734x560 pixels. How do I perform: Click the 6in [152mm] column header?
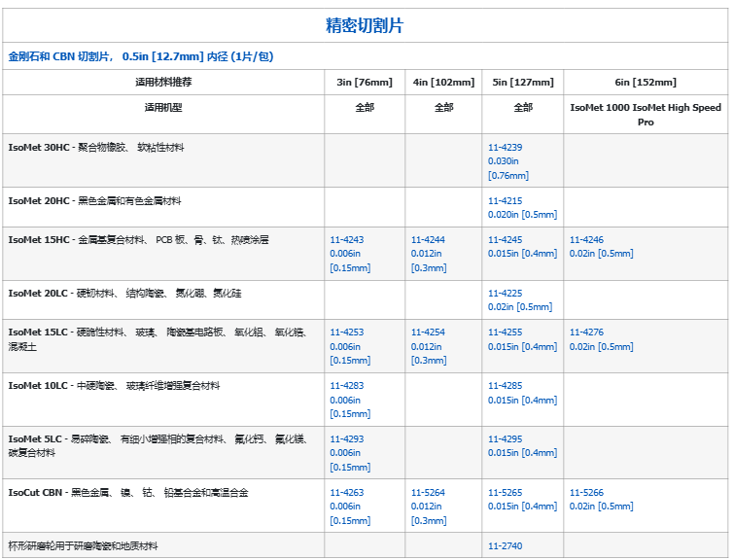point(646,83)
